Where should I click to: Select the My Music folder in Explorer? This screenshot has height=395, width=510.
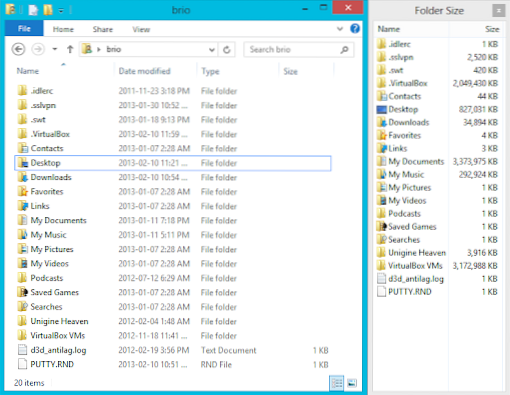point(173,235)
